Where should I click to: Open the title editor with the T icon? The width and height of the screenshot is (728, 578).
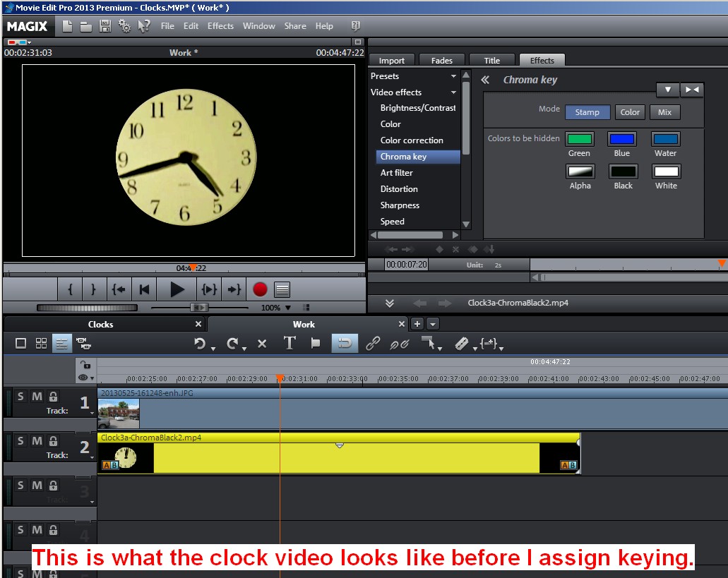pos(290,343)
